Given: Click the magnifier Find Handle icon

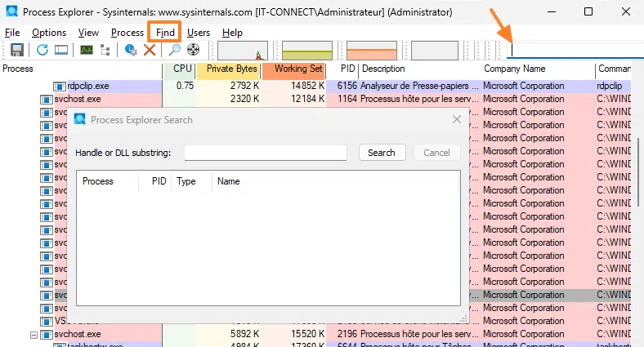Looking at the screenshot, I should (174, 51).
